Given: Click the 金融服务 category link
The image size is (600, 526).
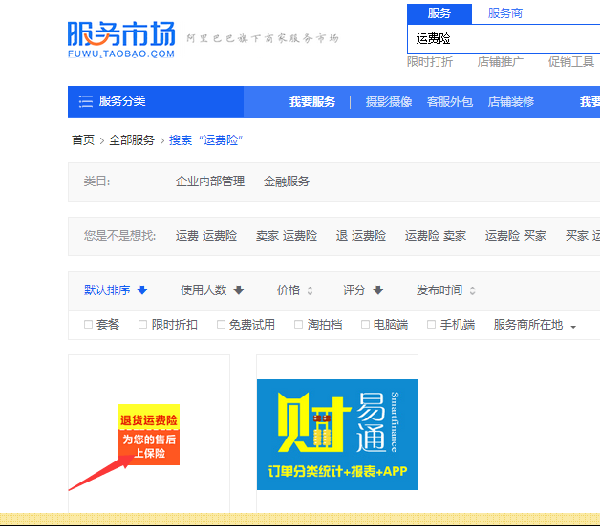Looking at the screenshot, I should click(286, 181).
